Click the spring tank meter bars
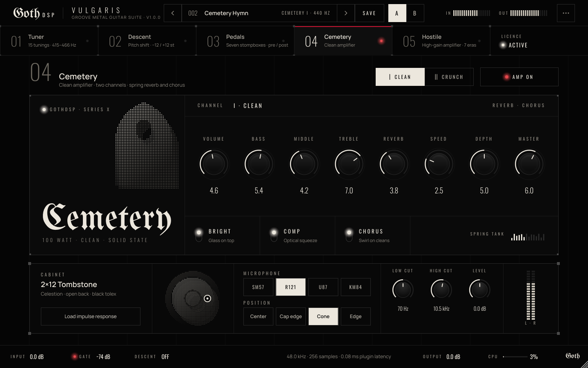The width and height of the screenshot is (588, 368). click(528, 237)
